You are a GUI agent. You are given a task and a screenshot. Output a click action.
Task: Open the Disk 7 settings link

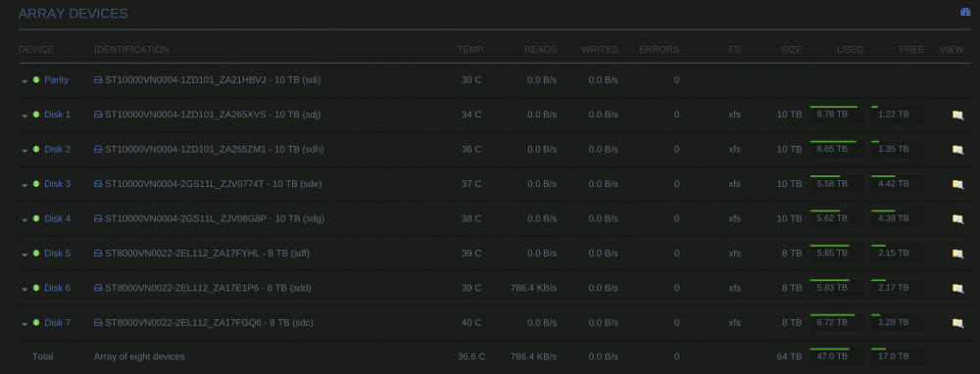pyautogui.click(x=58, y=322)
